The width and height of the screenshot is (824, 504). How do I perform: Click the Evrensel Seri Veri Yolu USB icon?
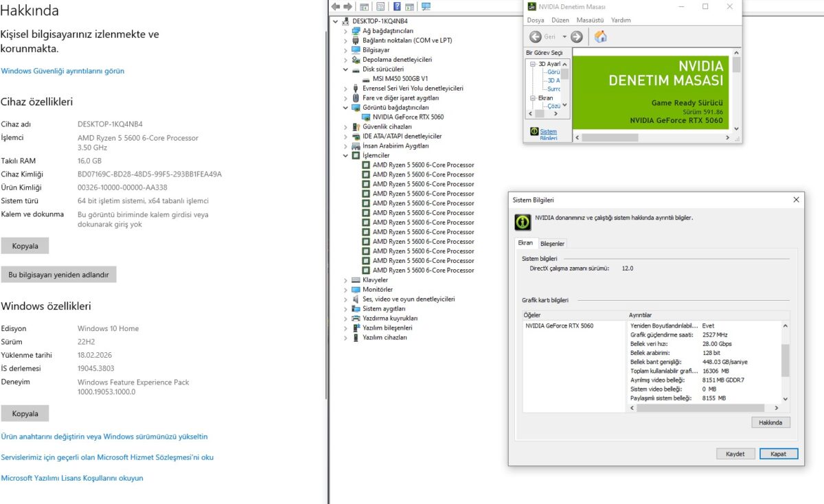coord(356,88)
